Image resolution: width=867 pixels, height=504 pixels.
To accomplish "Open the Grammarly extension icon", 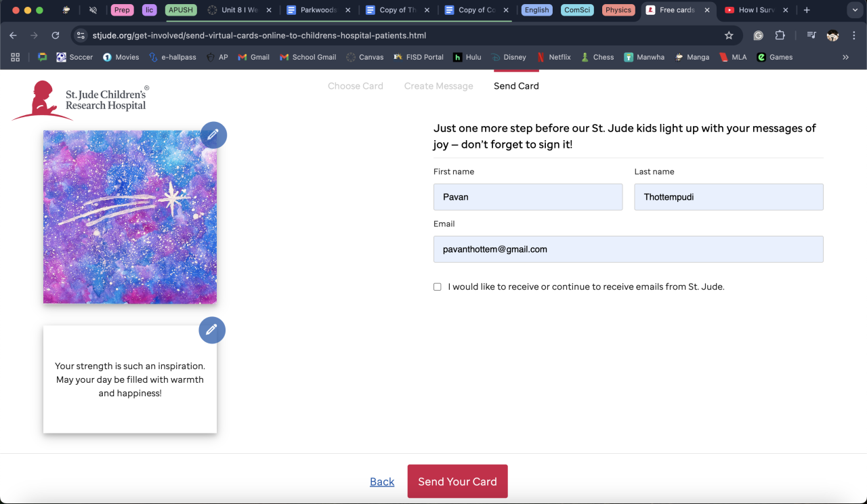I will click(x=759, y=35).
